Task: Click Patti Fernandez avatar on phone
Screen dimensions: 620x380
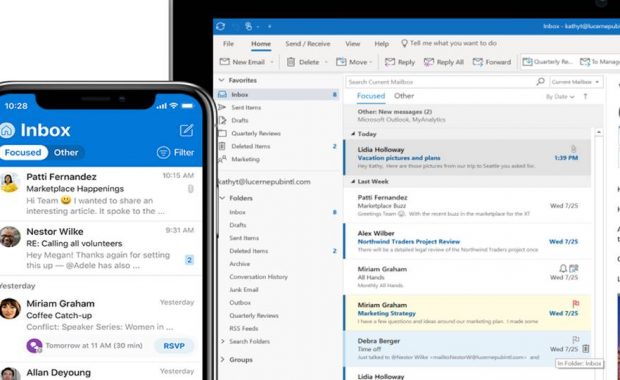Action: [x=9, y=183]
